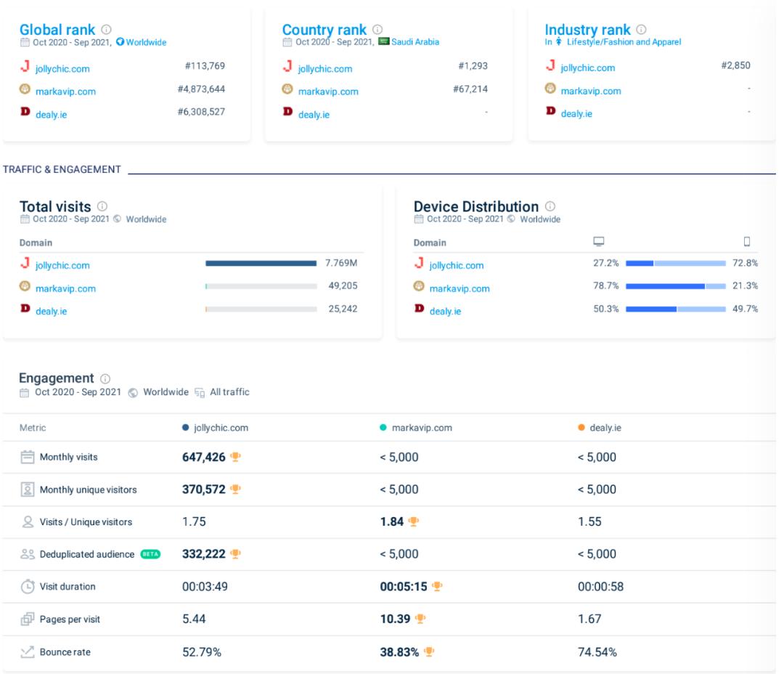The height and width of the screenshot is (674, 784).
Task: Click the 49,205 total visits value
Action: [x=343, y=285]
